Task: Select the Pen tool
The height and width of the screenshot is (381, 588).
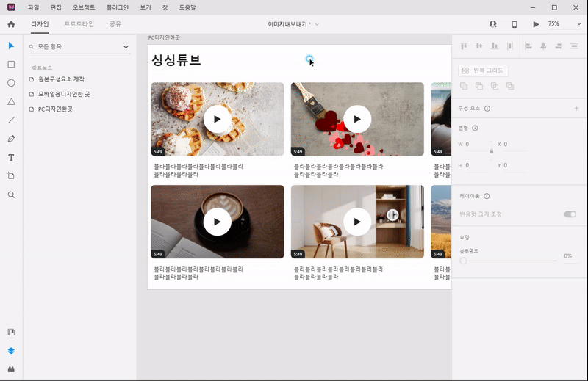Action: [x=11, y=139]
